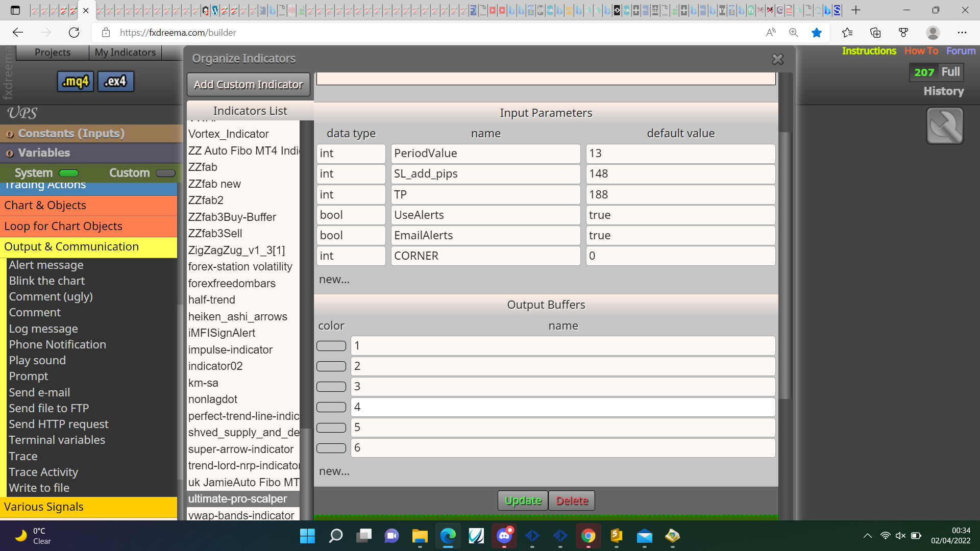Refresh the browser page

tap(74, 33)
